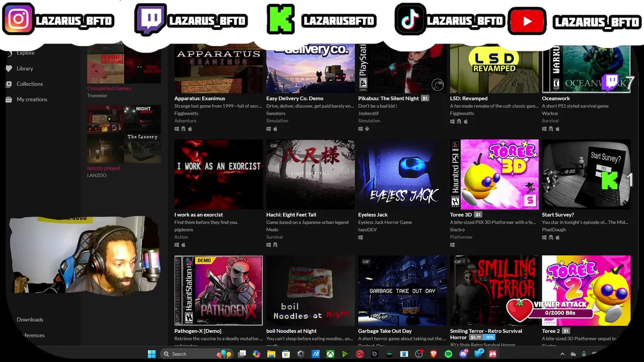Click the Hachi: Eight Feet Tall title

point(291,215)
